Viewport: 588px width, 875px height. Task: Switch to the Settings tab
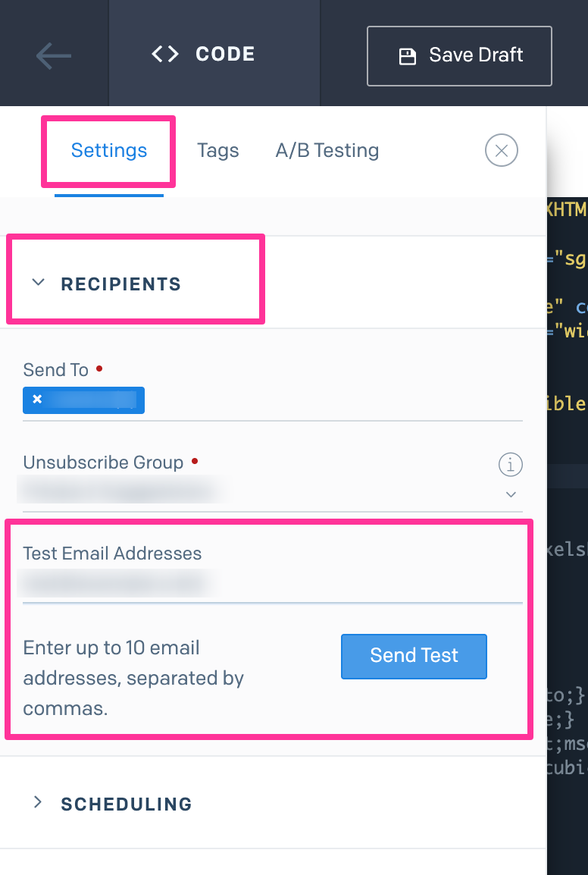point(109,150)
